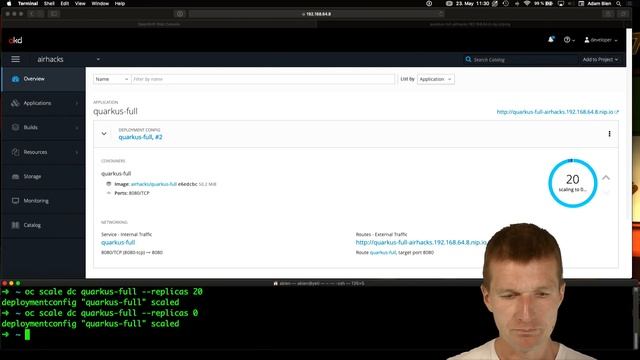Viewport: 640px width, 360px height.
Task: Click the Overview dashboard icon
Action: (16, 79)
